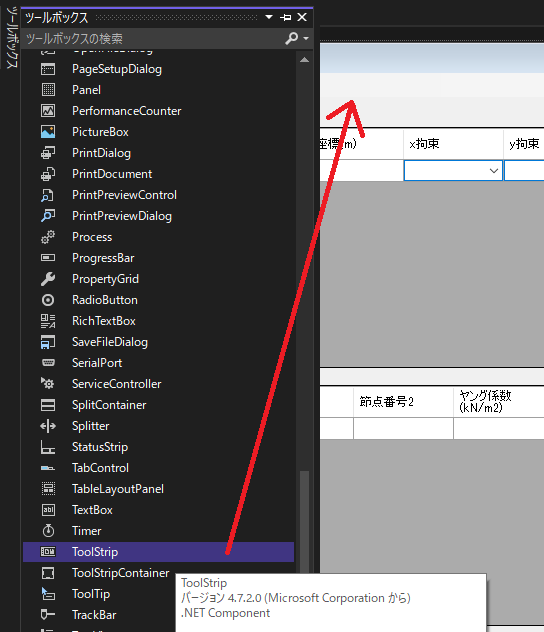Select the Timer control icon
Viewport: 544px width, 632px height.
[x=48, y=531]
